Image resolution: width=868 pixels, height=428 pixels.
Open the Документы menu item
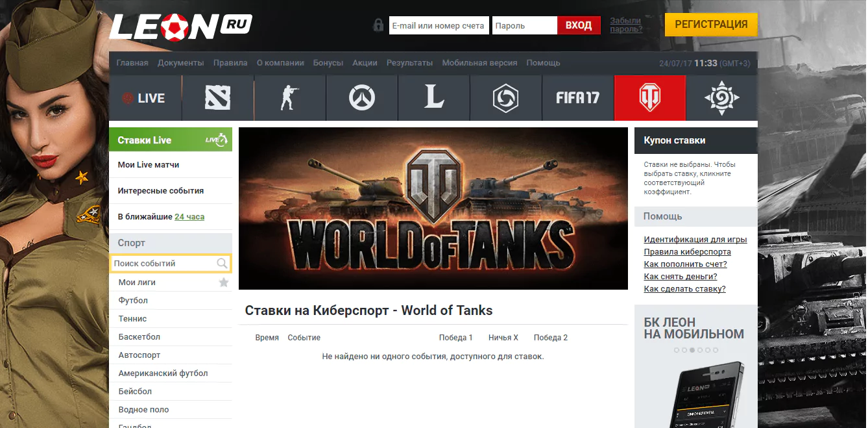[x=181, y=63]
